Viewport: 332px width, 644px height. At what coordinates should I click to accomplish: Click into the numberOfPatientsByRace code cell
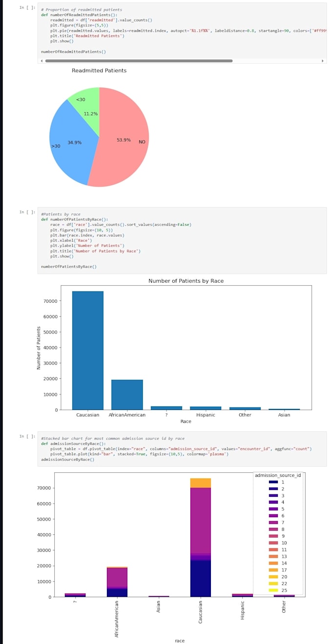(182, 240)
